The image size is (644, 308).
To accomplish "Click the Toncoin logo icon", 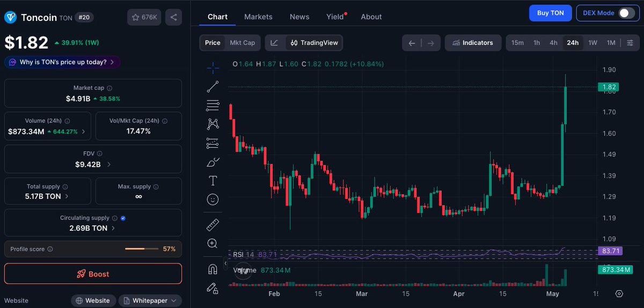I will pos(11,17).
